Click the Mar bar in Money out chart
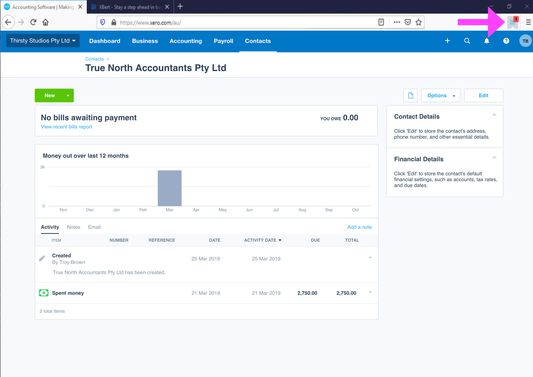The image size is (533, 377). coord(170,188)
